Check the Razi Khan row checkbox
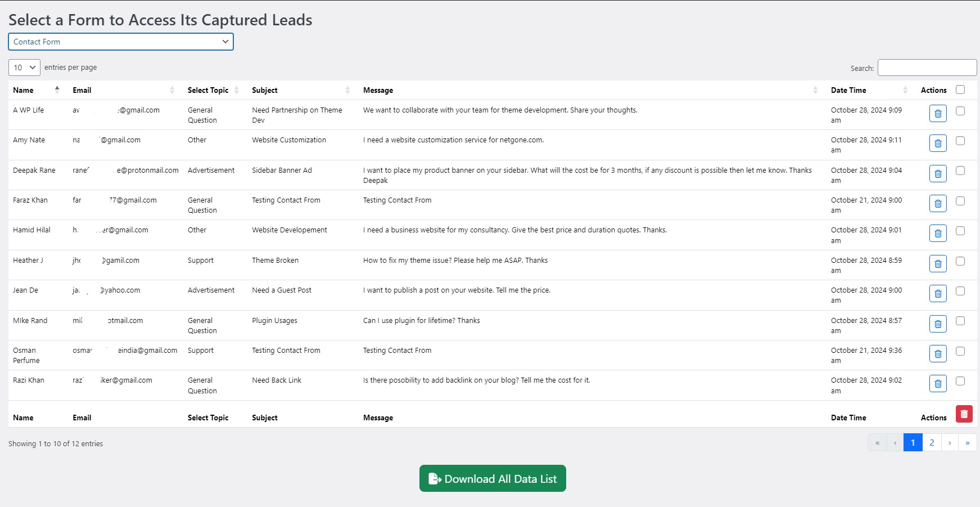 tap(960, 381)
